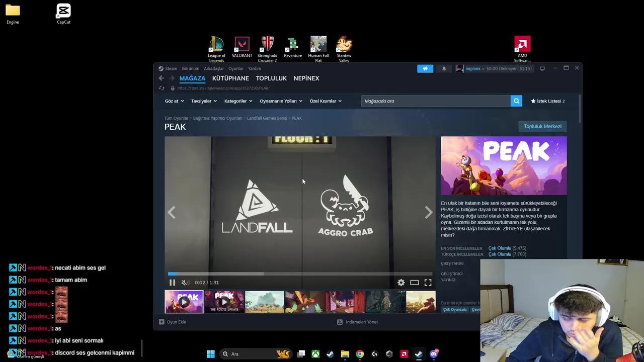Click in the Mağazada ara search field
Image resolution: width=644 pixels, height=362 pixels.
click(436, 101)
